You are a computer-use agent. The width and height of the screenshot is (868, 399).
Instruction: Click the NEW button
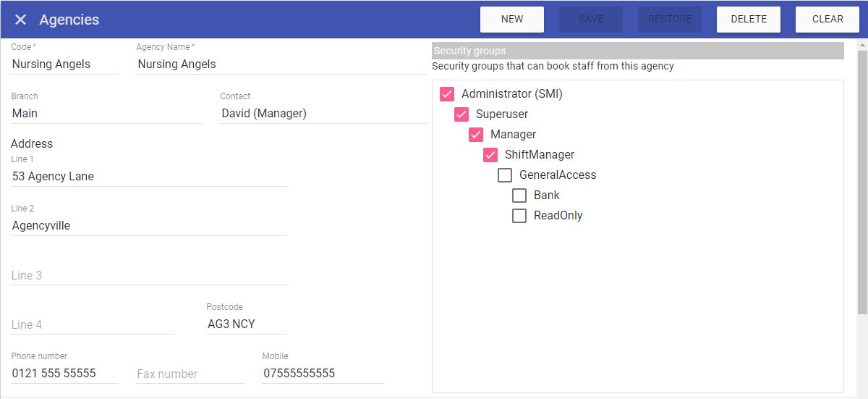point(512,20)
